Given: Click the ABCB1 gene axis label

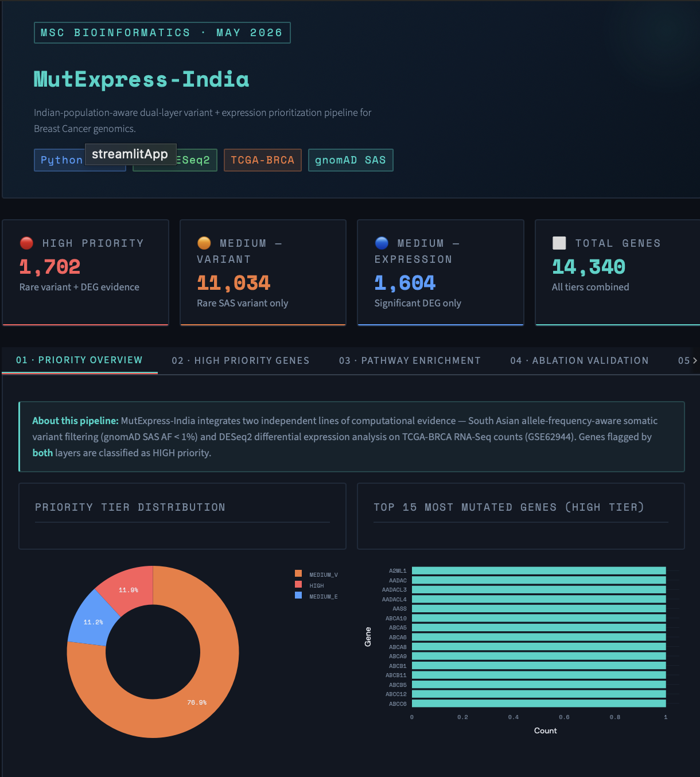Looking at the screenshot, I should click(x=398, y=666).
